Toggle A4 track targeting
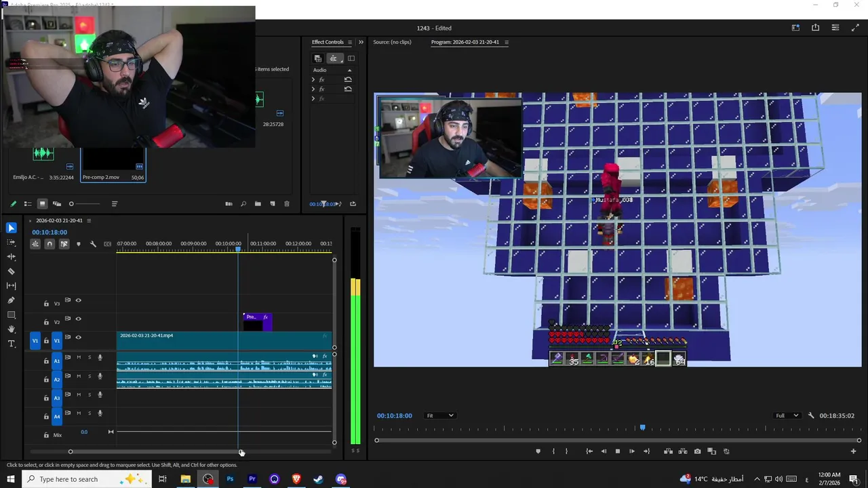This screenshot has width=868, height=488. (x=57, y=416)
